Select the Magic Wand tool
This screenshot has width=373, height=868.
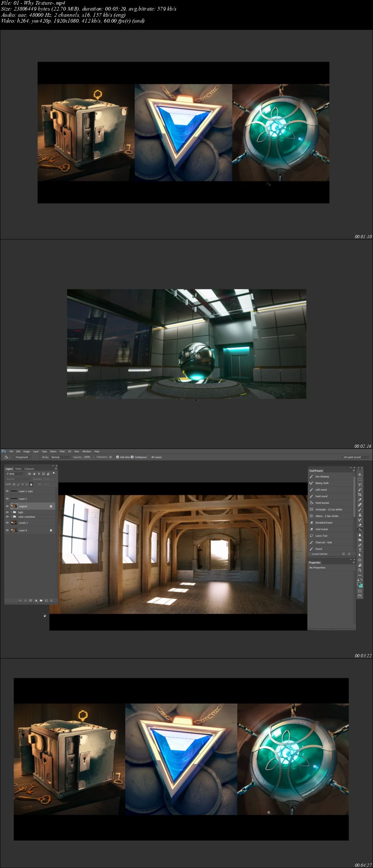pyautogui.click(x=360, y=489)
